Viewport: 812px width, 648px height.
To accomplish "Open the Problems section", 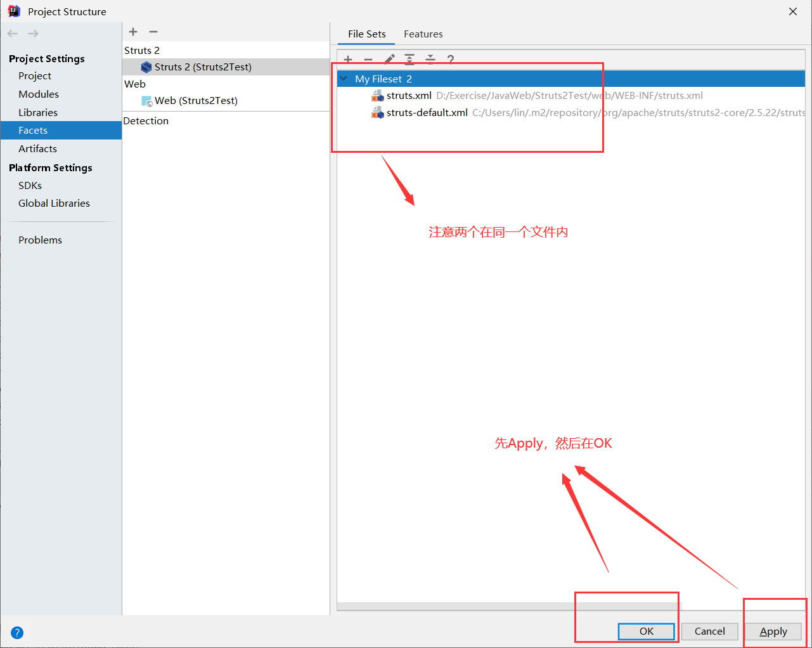I will coord(40,240).
